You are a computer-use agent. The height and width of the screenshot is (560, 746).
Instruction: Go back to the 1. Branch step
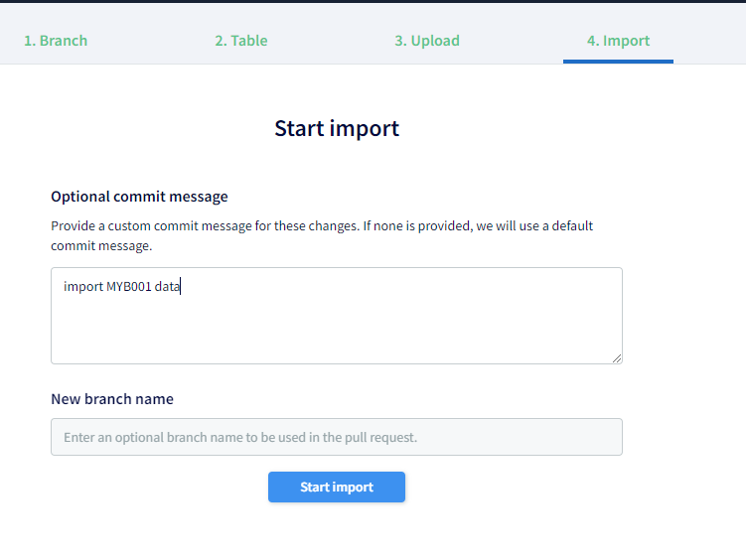click(x=56, y=41)
